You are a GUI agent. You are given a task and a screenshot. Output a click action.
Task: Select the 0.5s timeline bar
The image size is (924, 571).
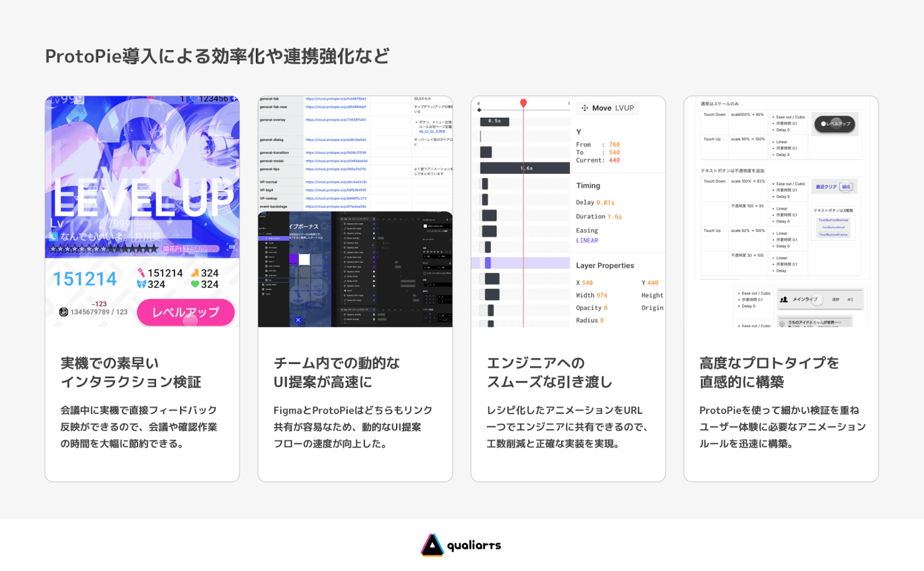[495, 121]
